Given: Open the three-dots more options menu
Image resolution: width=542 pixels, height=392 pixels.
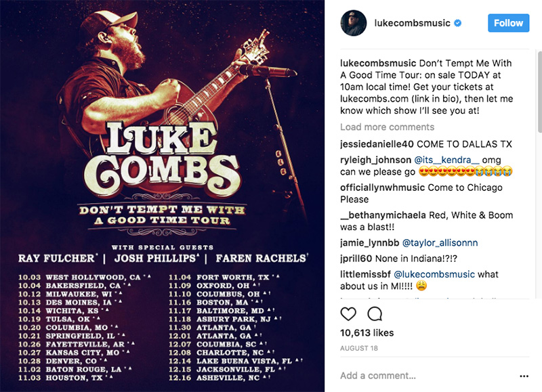Looking at the screenshot, I should (524, 376).
